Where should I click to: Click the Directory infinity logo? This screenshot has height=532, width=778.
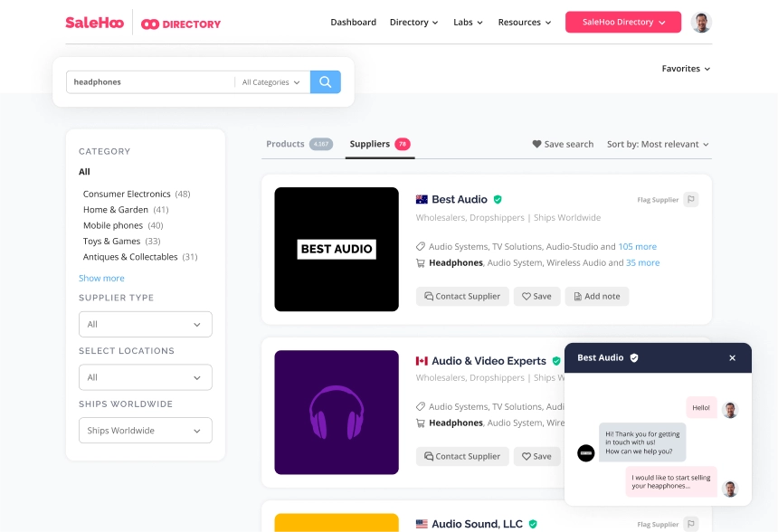coord(181,24)
